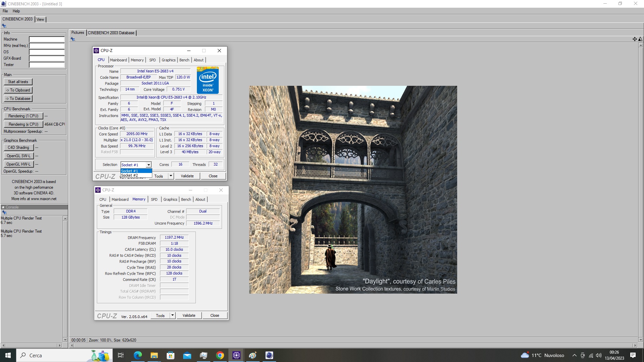Run the OpenGL HW-L benchmark
Image resolution: width=644 pixels, height=362 pixels.
point(18,164)
